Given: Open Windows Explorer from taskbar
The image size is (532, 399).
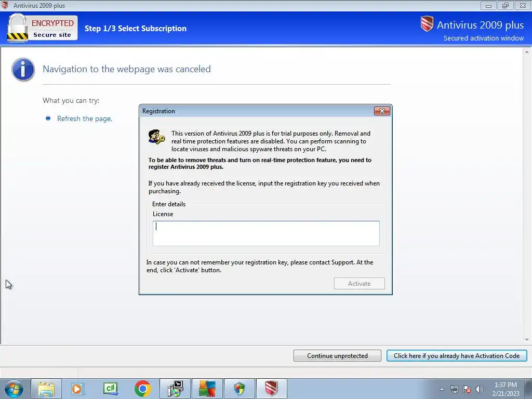Looking at the screenshot, I should click(x=46, y=389).
